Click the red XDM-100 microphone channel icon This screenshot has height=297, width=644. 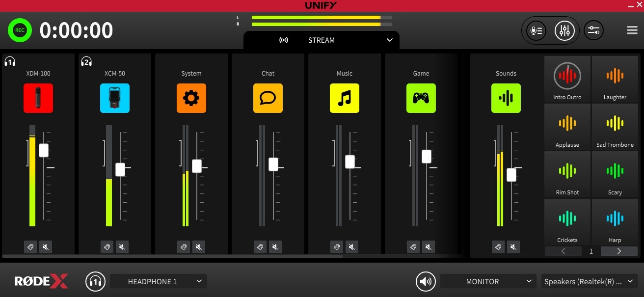pos(38,98)
